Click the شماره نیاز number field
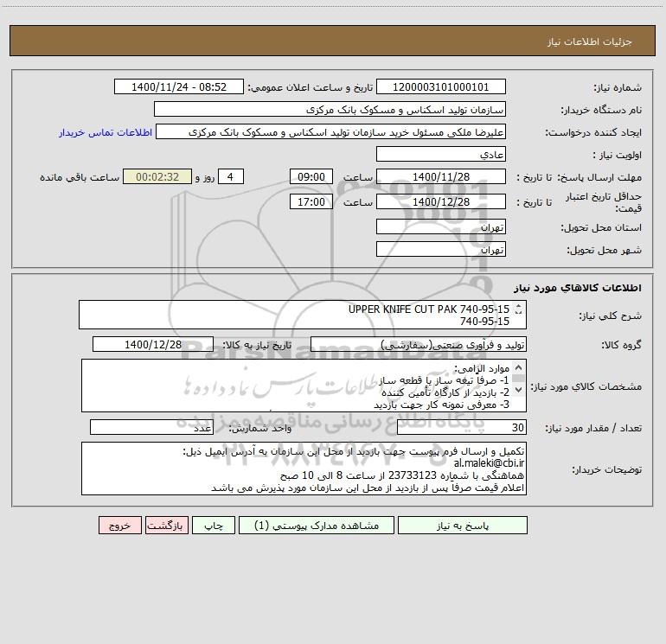666x644 pixels. (441, 86)
